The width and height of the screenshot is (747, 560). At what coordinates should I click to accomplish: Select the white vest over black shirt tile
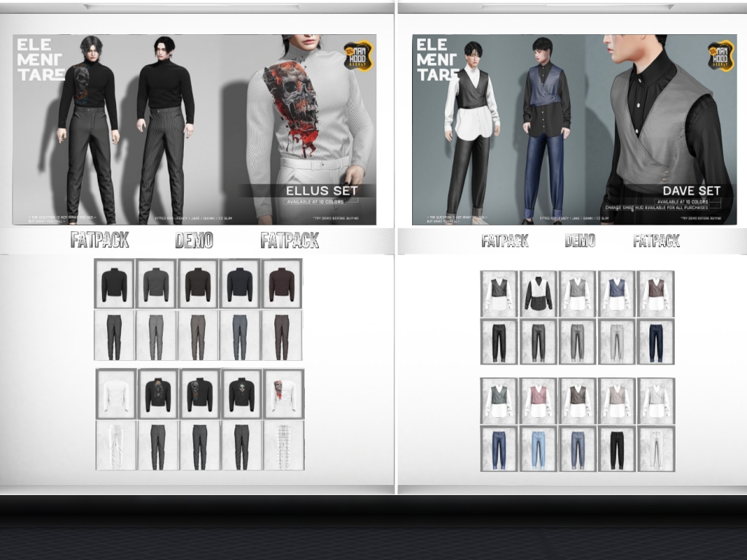tap(538, 294)
